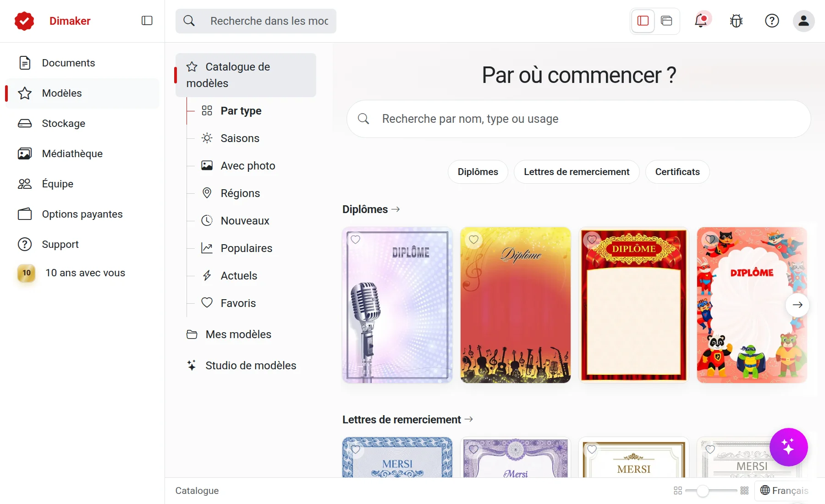Screen dimensions: 825x504
Task: Open Mes modèles folder
Action: (238, 334)
